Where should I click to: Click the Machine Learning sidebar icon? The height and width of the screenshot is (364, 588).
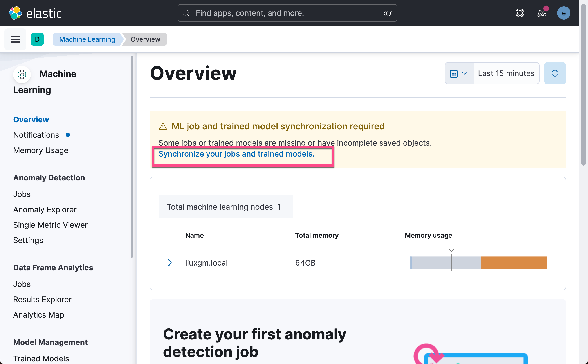[x=22, y=74]
